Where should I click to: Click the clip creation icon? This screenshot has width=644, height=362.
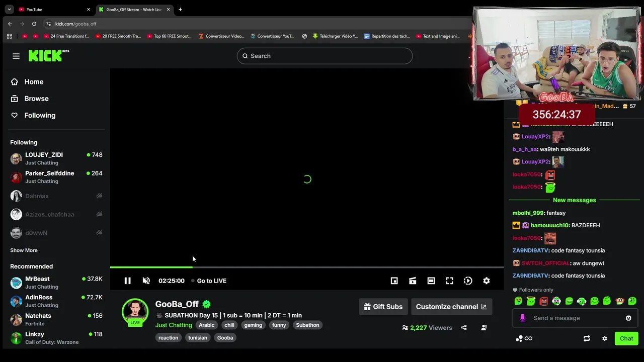(x=413, y=281)
